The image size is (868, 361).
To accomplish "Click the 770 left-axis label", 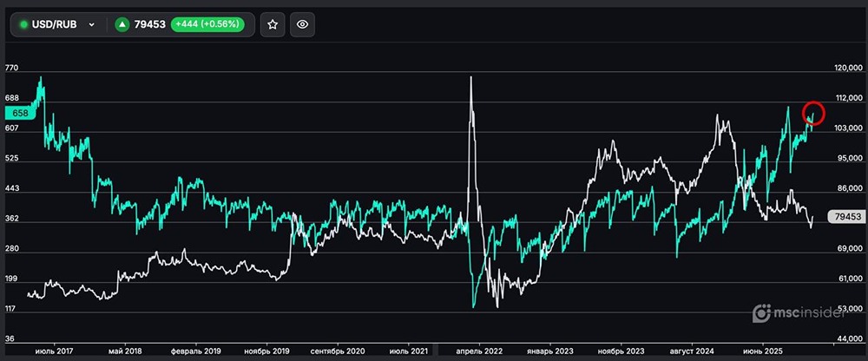I will click(x=11, y=68).
